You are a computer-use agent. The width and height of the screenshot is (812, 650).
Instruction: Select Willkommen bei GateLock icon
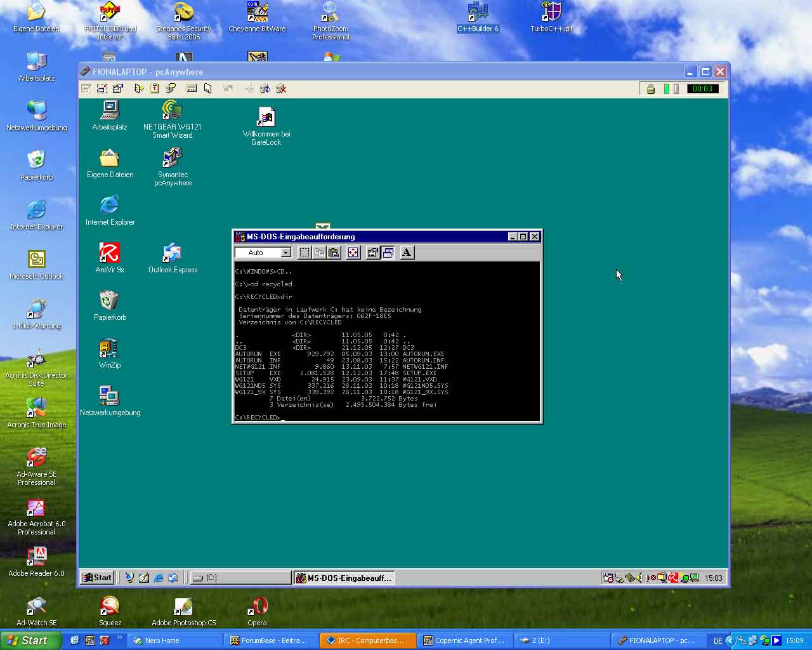coord(266,126)
